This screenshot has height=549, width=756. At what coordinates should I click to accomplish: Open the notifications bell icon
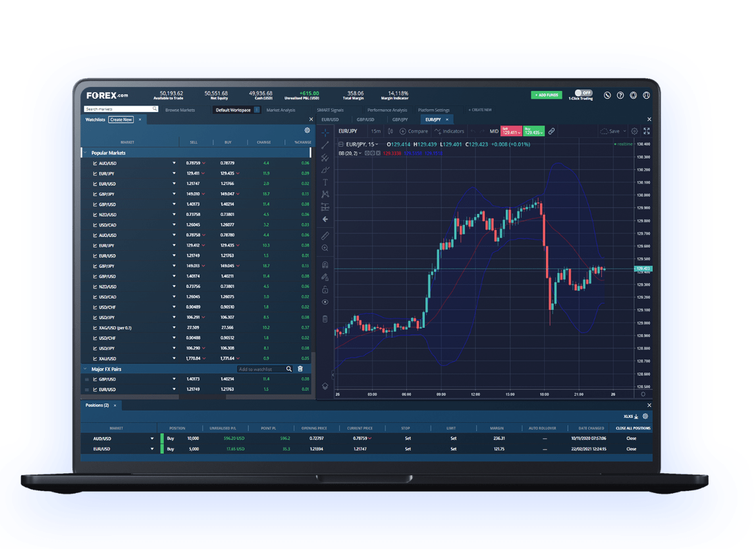(x=634, y=95)
